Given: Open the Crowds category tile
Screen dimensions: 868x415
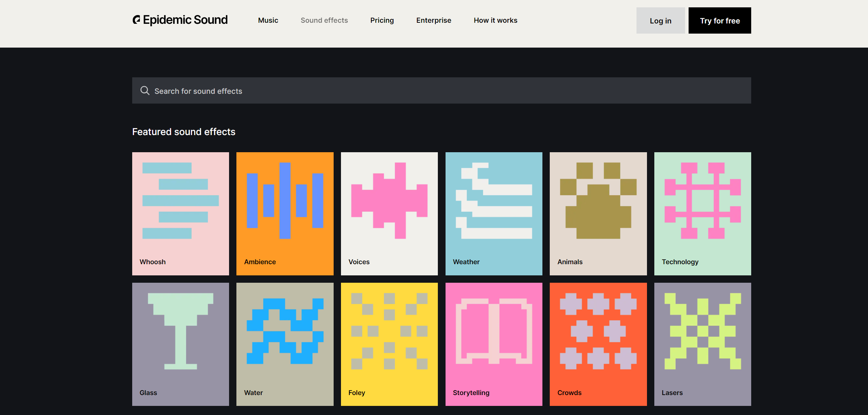Looking at the screenshot, I should click(x=598, y=344).
